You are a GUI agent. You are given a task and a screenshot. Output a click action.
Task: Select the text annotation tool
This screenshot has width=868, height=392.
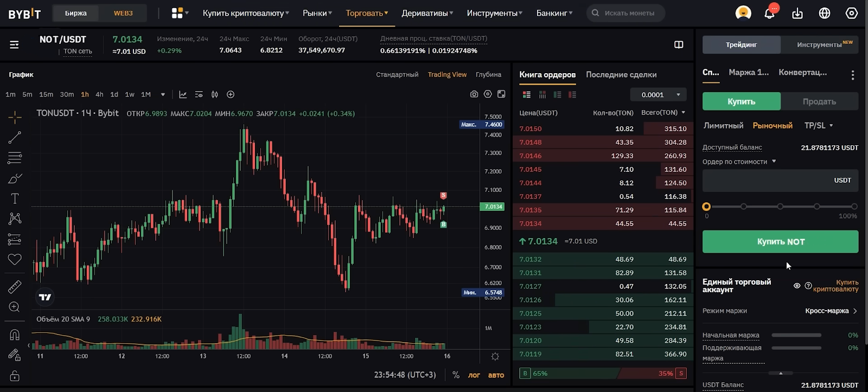[x=15, y=198]
